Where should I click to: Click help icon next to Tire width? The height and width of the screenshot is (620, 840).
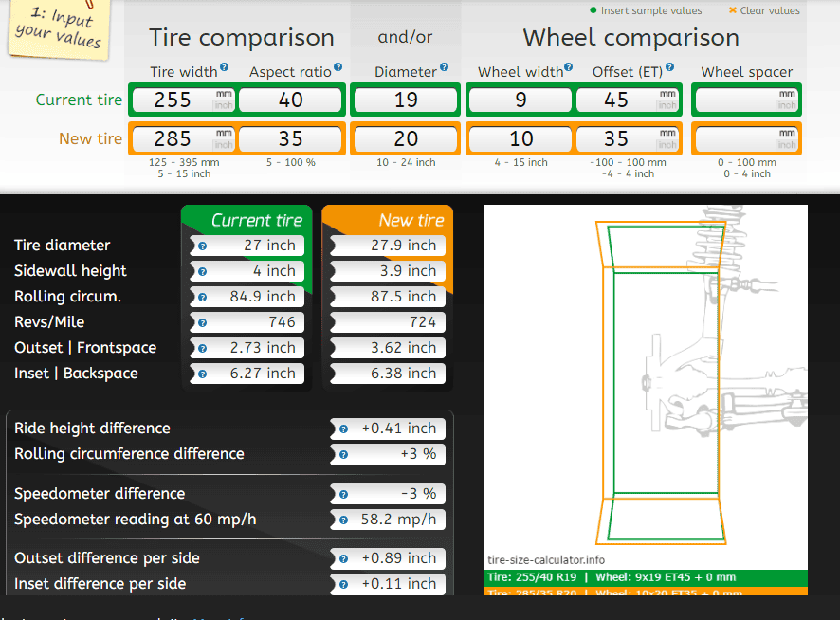[225, 67]
